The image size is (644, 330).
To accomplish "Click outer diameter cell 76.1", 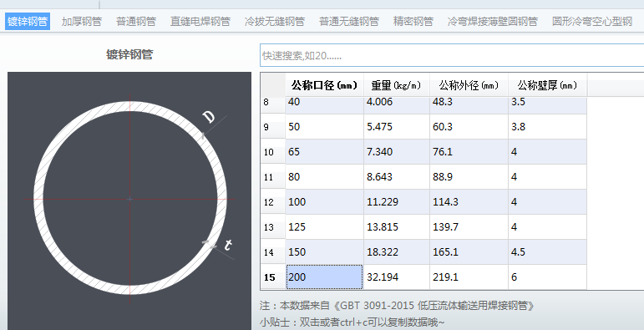I will coord(469,152).
